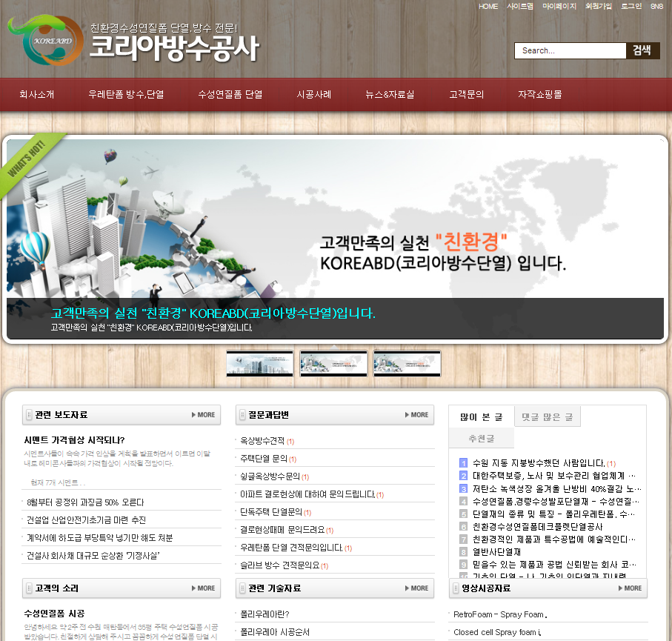The height and width of the screenshot is (641, 672).
Task: Open the 폴리우레아 시공순서 technical article
Action: (275, 632)
